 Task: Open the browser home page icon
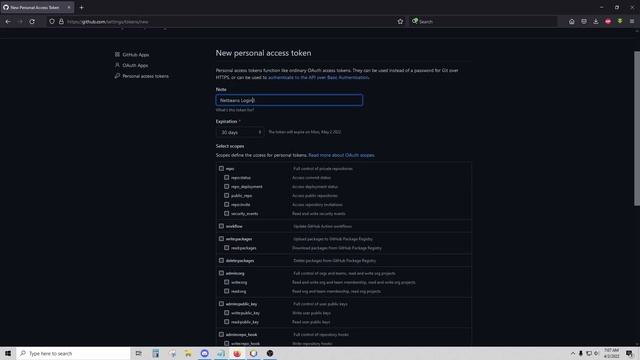[x=571, y=22]
